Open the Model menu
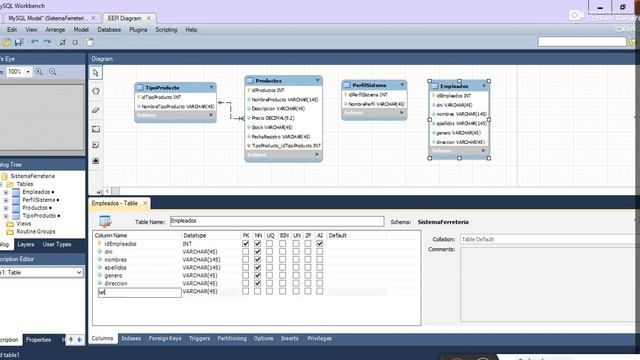The height and width of the screenshot is (360, 640). [x=81, y=30]
